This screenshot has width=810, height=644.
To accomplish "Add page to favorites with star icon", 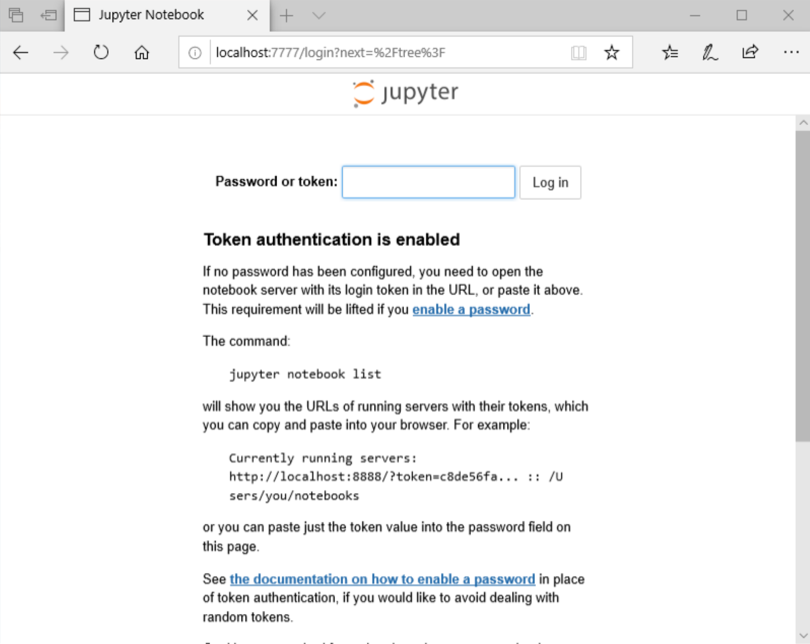I will pyautogui.click(x=612, y=53).
